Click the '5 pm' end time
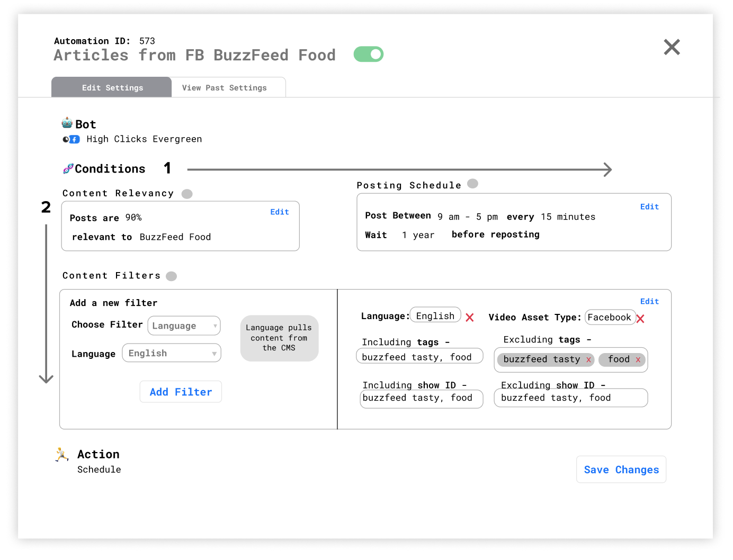733x560 pixels. pos(487,216)
